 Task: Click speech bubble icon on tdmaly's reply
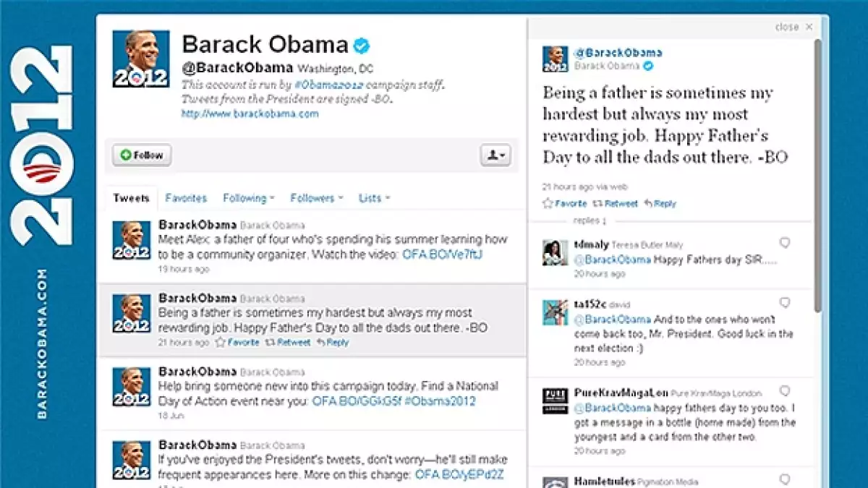(785, 243)
